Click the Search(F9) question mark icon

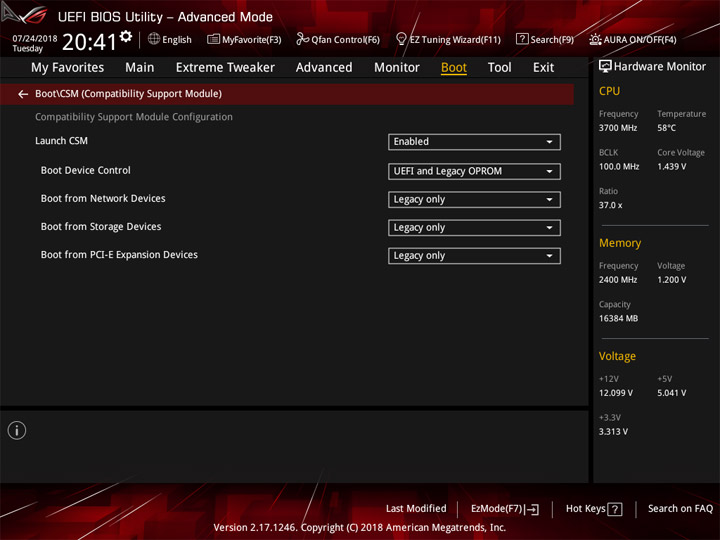(x=522, y=39)
